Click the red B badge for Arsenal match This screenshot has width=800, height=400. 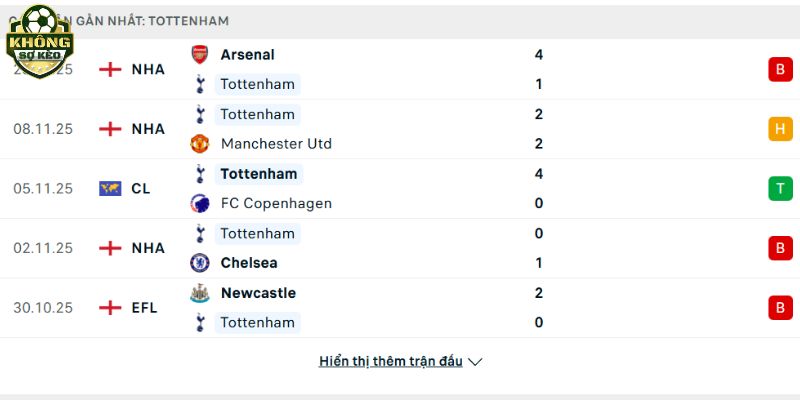[780, 69]
